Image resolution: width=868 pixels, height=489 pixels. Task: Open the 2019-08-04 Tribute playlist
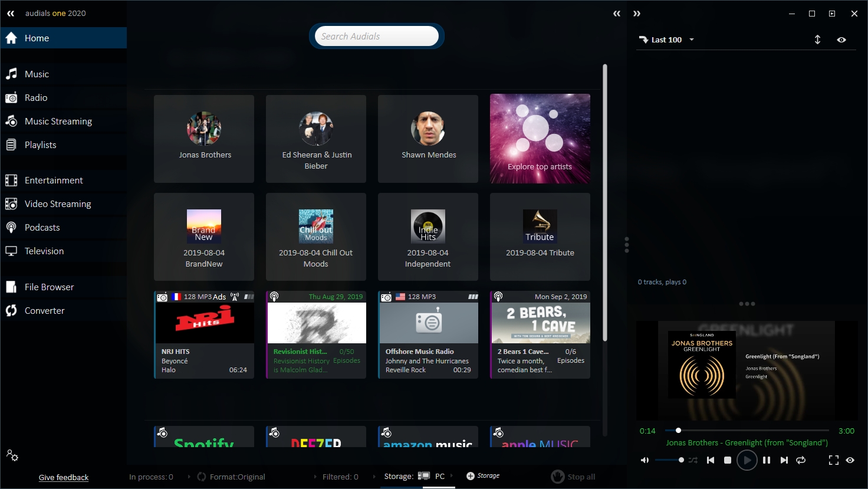[540, 237]
